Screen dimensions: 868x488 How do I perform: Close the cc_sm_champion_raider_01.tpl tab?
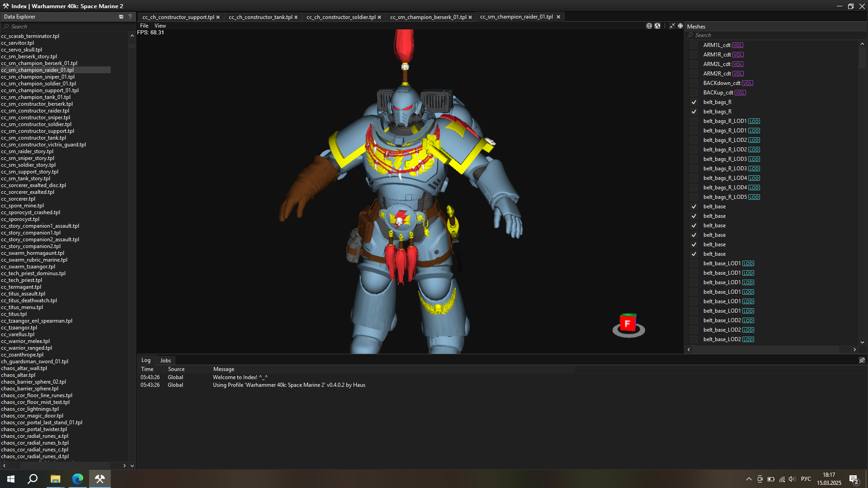[x=558, y=17]
